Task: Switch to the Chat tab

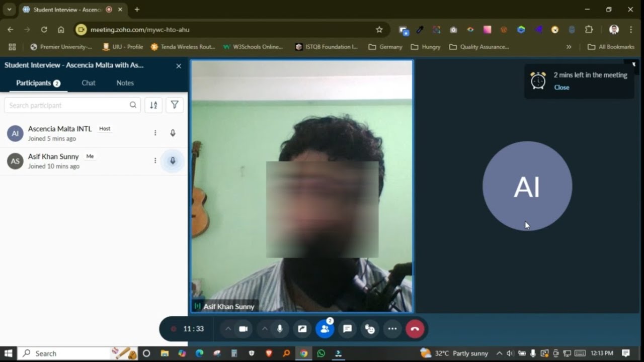Action: (89, 83)
